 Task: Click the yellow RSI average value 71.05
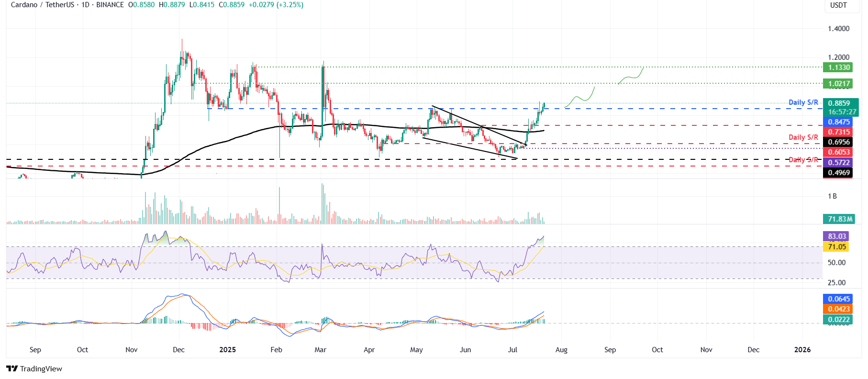pos(837,247)
